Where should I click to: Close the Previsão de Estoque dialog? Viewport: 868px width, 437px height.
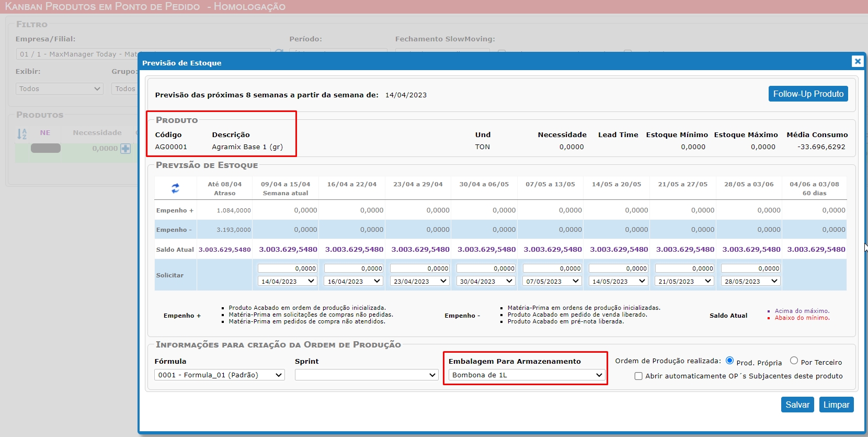pos(858,61)
